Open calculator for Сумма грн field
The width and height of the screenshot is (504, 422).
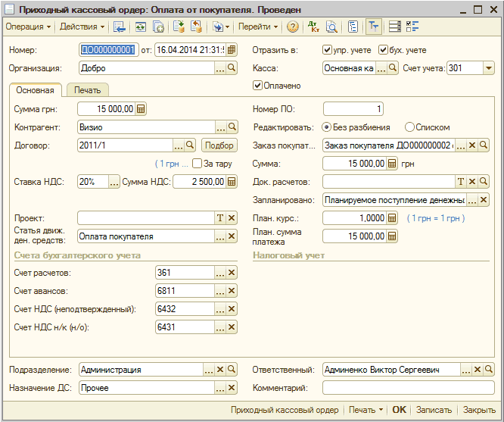pyautogui.click(x=141, y=109)
